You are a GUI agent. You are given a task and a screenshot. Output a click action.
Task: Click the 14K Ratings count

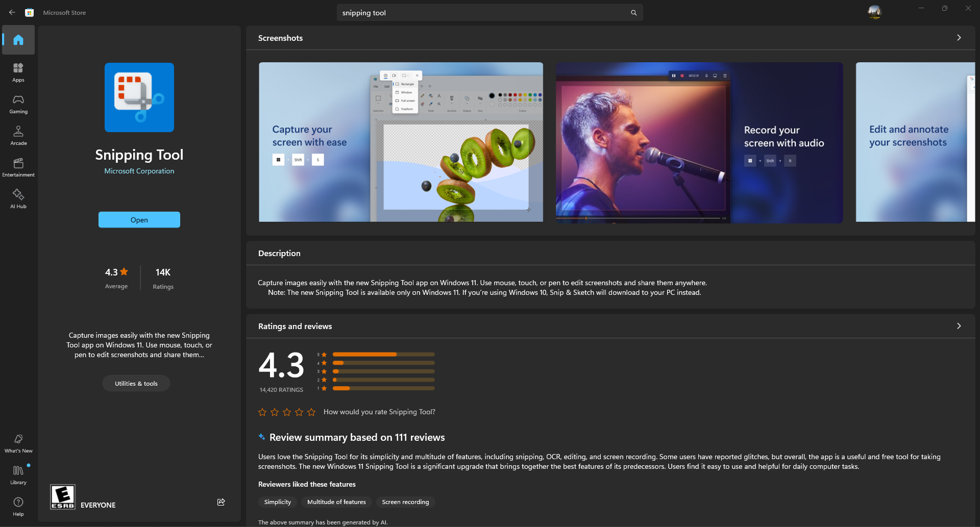click(x=163, y=278)
